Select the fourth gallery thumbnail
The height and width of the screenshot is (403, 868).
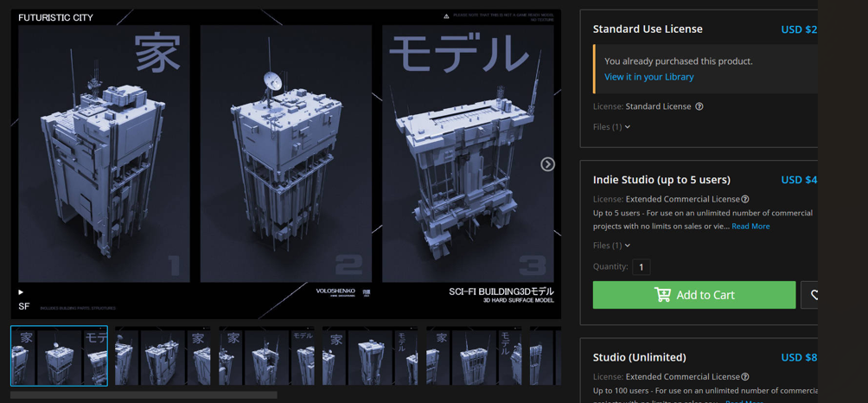pos(370,356)
